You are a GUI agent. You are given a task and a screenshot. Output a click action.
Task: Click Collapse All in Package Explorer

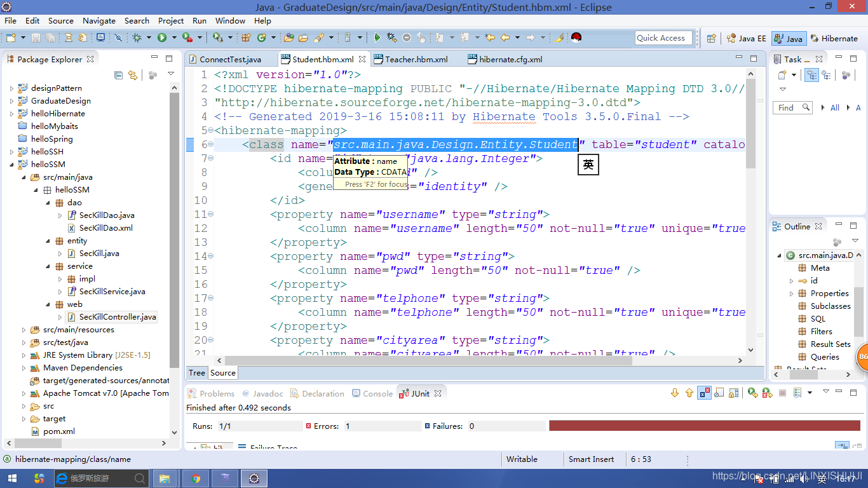119,75
